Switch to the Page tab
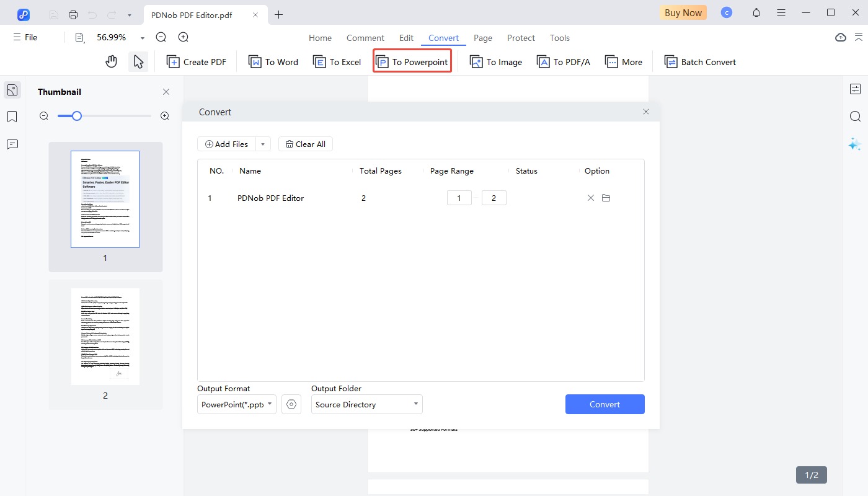This screenshot has height=496, width=868. [483, 38]
